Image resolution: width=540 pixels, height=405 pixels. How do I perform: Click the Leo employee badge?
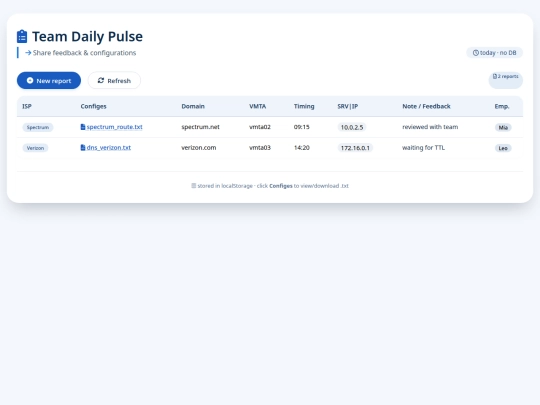pos(503,148)
